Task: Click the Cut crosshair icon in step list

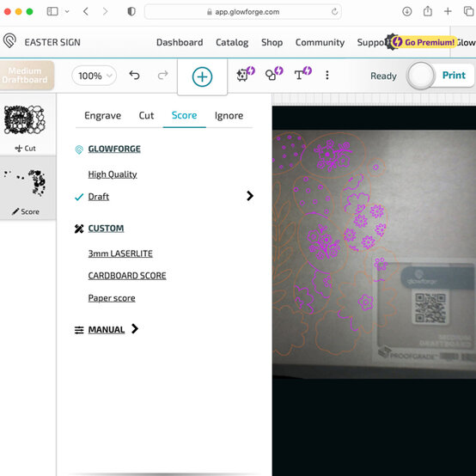Action: [19, 149]
